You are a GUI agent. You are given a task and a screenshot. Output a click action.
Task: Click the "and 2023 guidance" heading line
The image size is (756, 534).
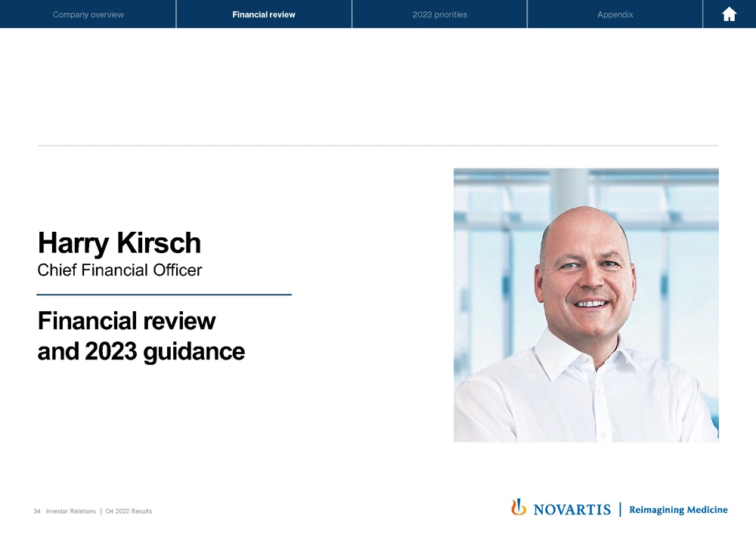tap(141, 351)
